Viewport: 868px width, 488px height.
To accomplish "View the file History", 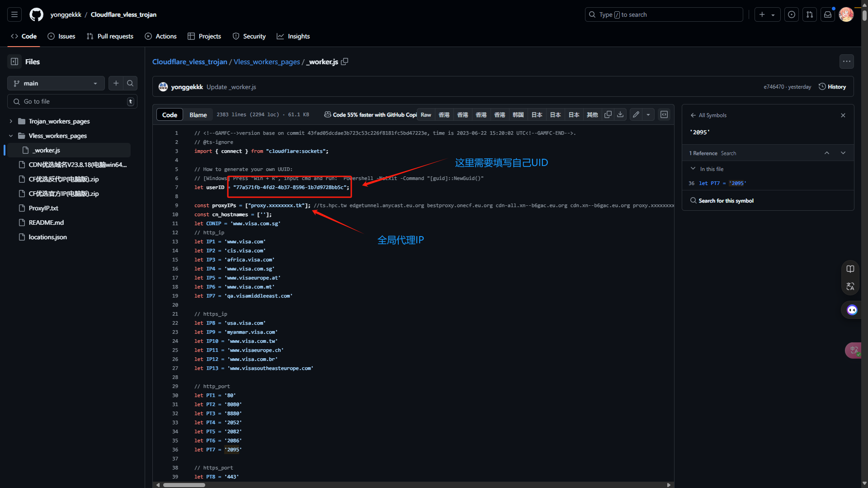I will pos(832,87).
